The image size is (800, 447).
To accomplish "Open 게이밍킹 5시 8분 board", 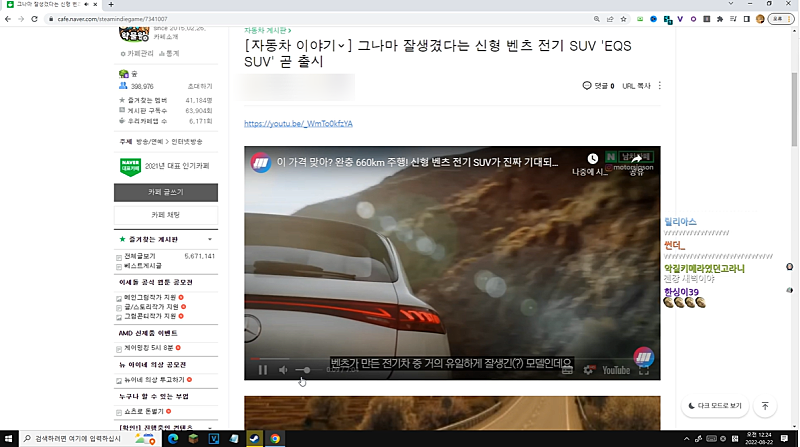I will 149,348.
